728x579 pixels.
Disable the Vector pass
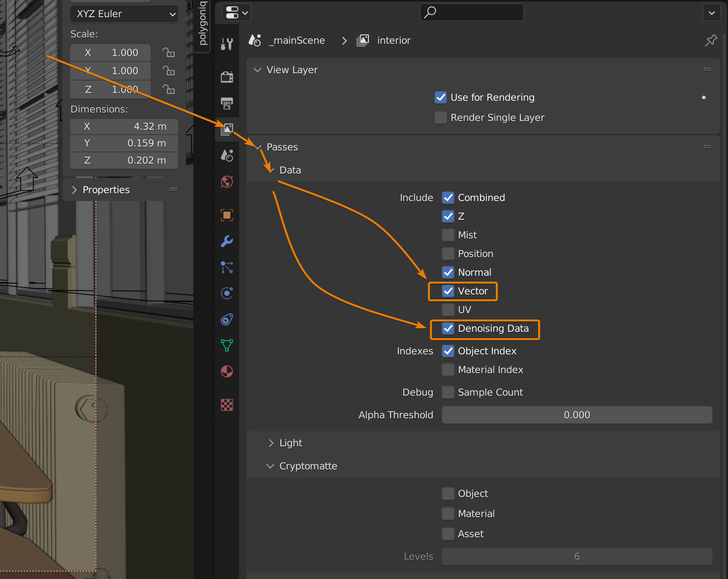[x=448, y=291]
